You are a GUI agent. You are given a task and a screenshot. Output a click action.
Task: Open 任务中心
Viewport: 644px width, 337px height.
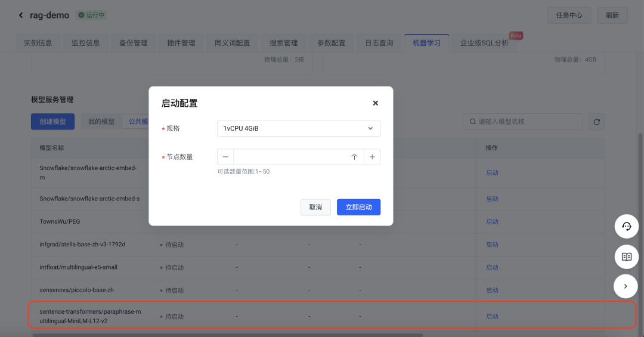[x=569, y=15]
